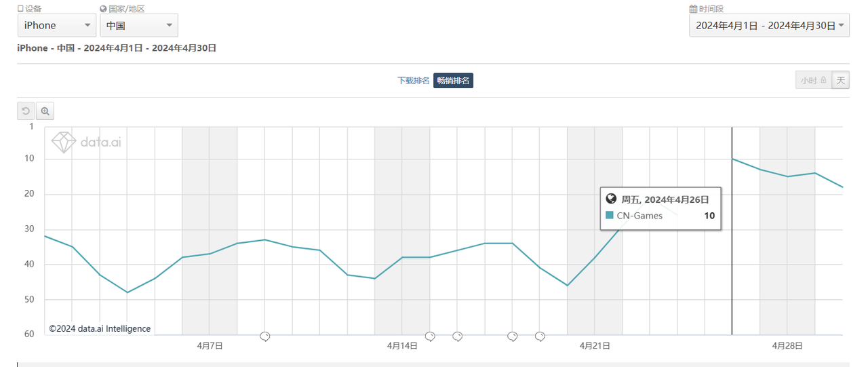Click the ©2024 data.ai Intelligence text

pos(100,328)
